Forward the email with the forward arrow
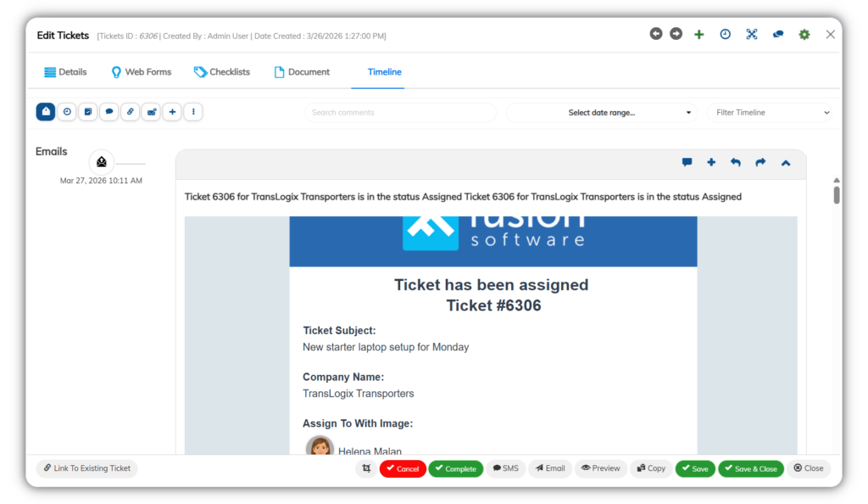The height and width of the screenshot is (504, 868). (x=760, y=162)
